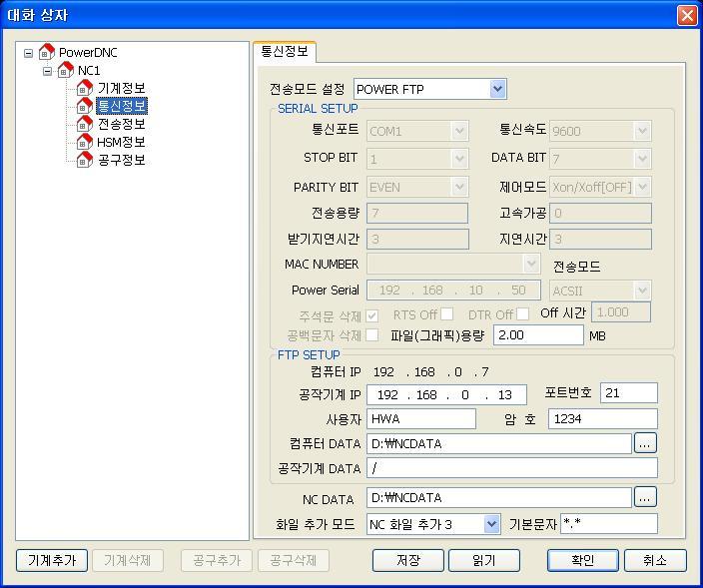703x588 pixels.
Task: Open the 통신속도 9600 dropdown
Action: 642,131
